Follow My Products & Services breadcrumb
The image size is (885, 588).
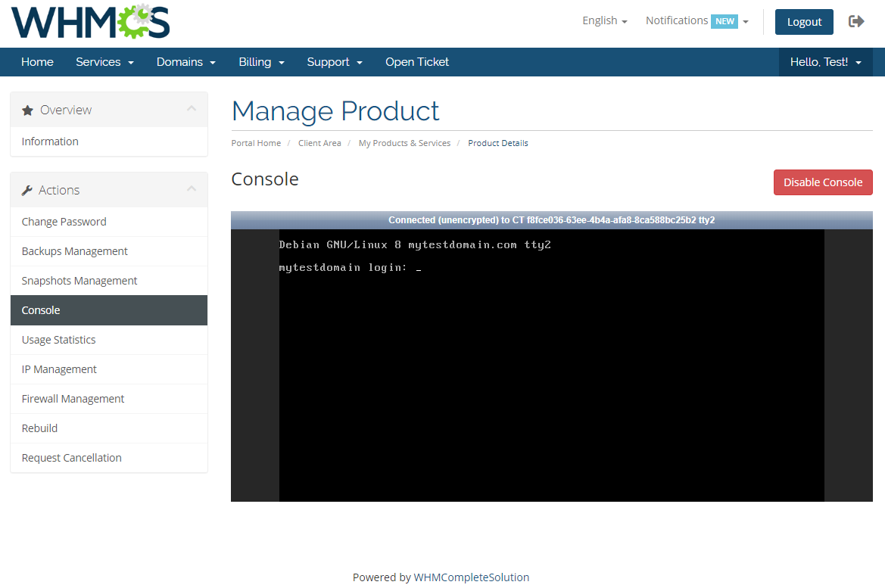tap(404, 143)
